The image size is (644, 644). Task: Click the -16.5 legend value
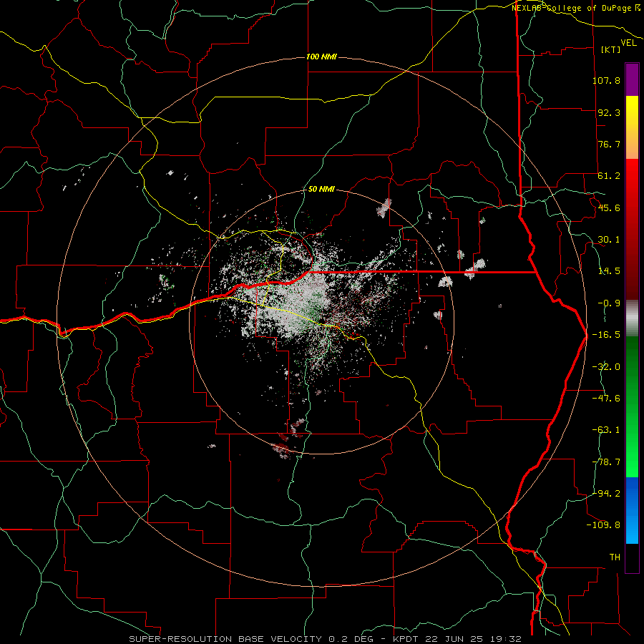coord(606,335)
